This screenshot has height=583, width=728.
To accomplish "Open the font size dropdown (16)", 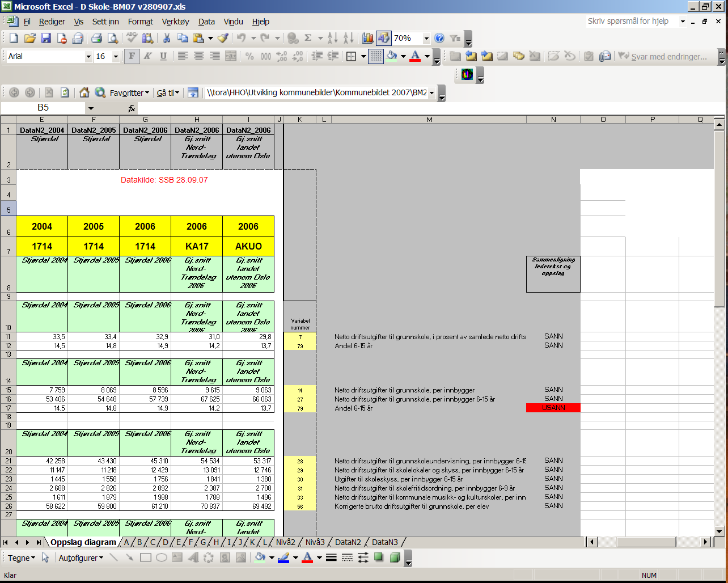I will 116,57.
